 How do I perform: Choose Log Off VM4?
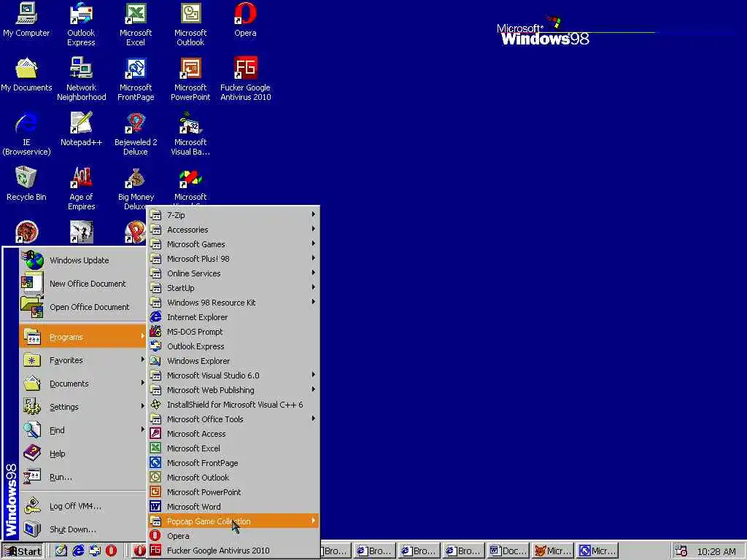coord(83,506)
